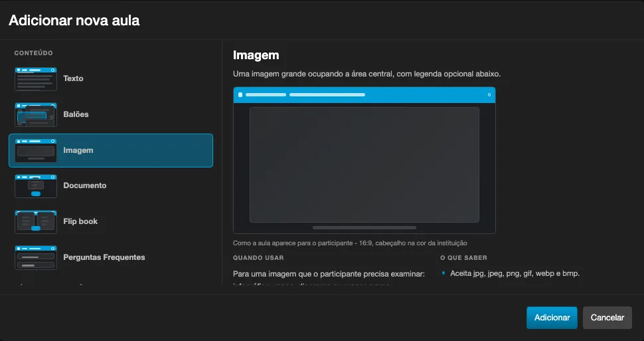644x341 pixels.
Task: Click the QUANDO USAR section heading
Action: click(258, 258)
